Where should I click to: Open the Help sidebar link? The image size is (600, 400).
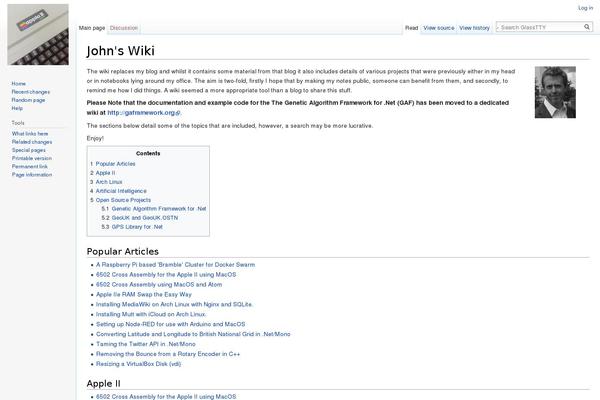pos(17,108)
